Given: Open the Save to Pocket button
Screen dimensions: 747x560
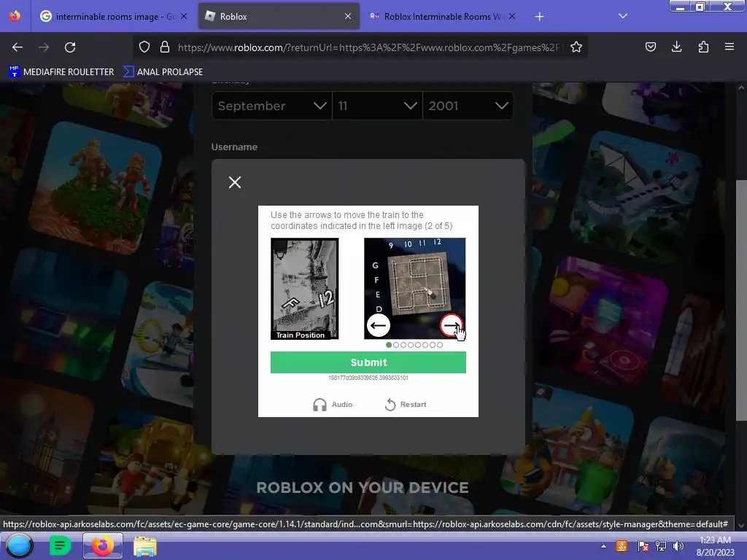Looking at the screenshot, I should (x=650, y=47).
